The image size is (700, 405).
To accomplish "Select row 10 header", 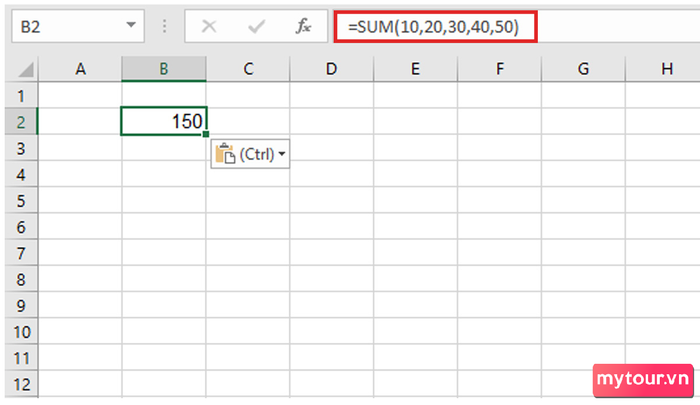I will coord(21,332).
